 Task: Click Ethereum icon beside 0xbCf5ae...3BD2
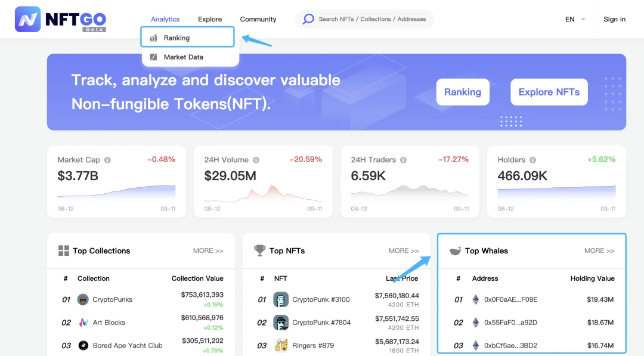(x=476, y=345)
